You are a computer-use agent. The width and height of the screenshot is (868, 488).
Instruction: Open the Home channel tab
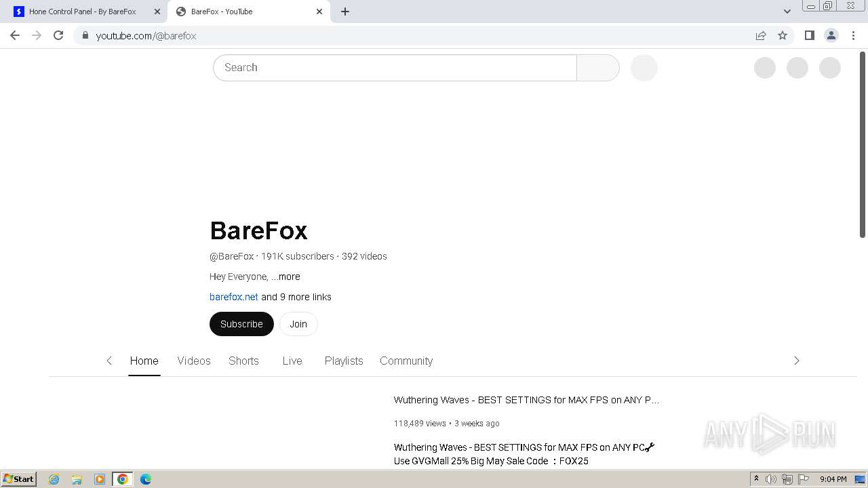144,361
